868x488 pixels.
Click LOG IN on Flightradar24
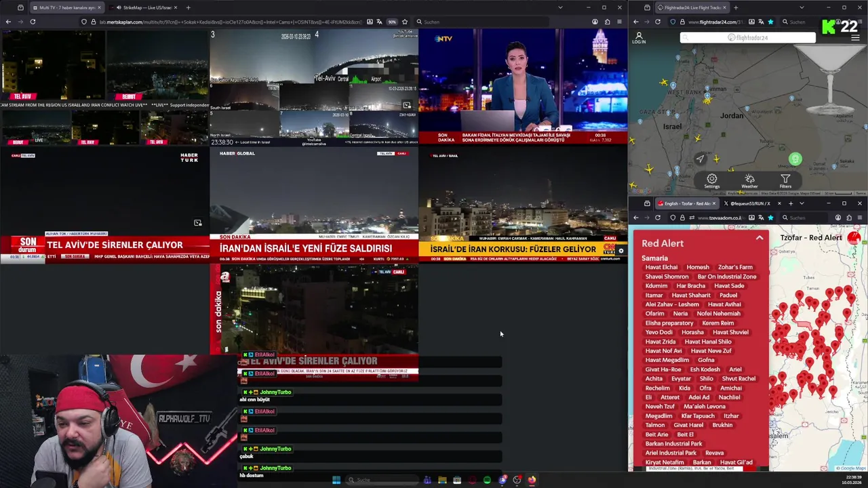point(639,38)
